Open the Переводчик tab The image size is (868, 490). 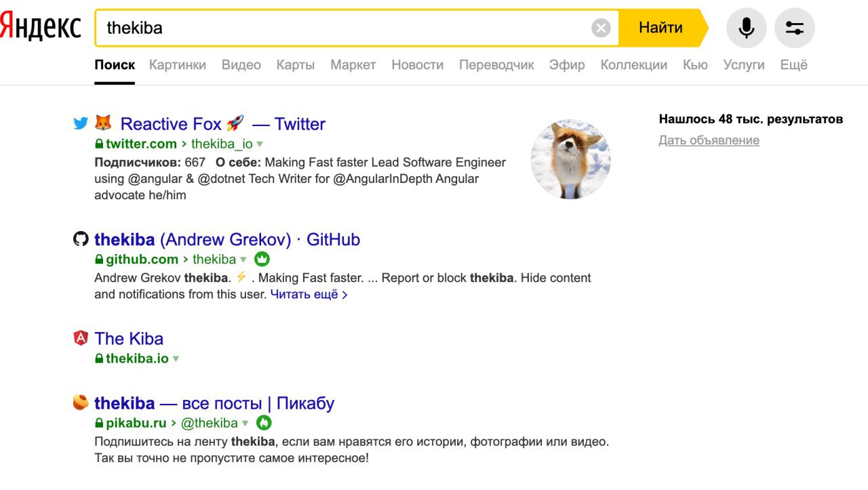[496, 65]
